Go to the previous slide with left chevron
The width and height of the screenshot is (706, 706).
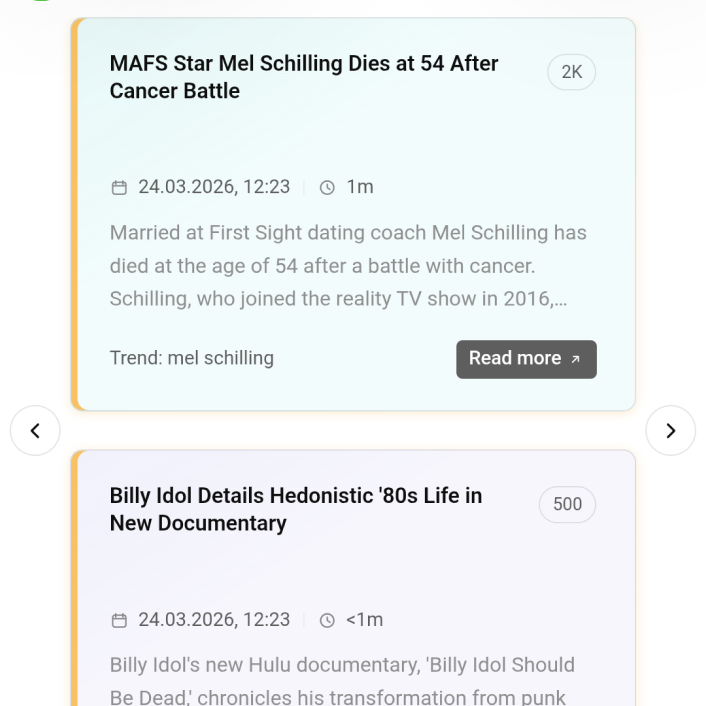coord(35,431)
